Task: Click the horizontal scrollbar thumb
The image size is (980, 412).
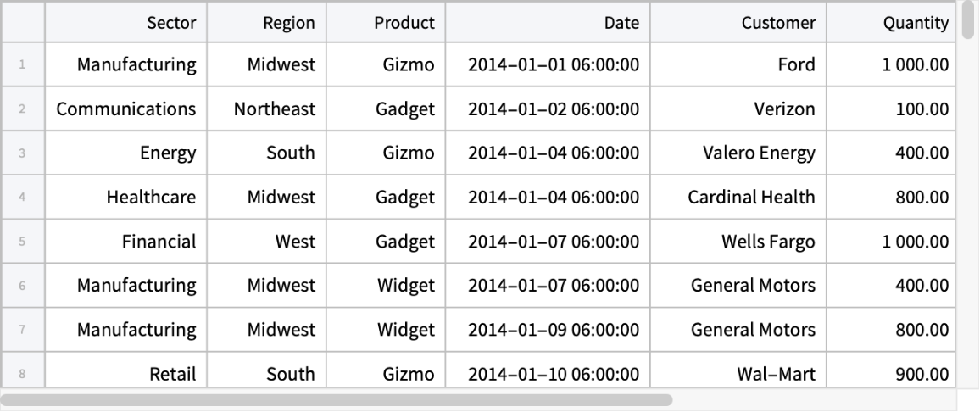Action: point(337,398)
